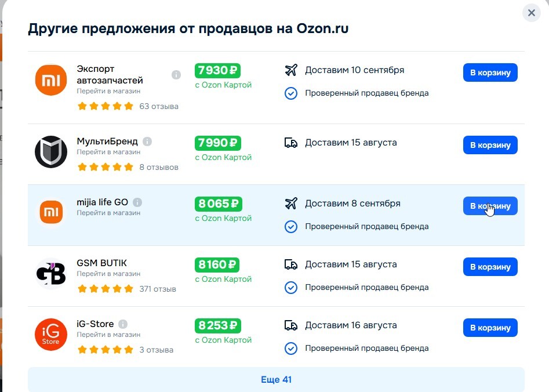
Task: Add the GSM BUTIK offer to cart
Action: (490, 267)
